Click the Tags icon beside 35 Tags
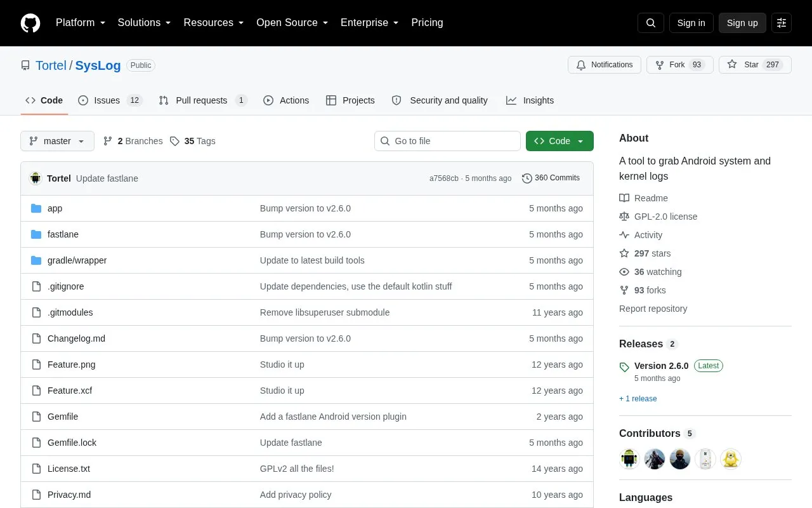The height and width of the screenshot is (508, 812). (174, 141)
